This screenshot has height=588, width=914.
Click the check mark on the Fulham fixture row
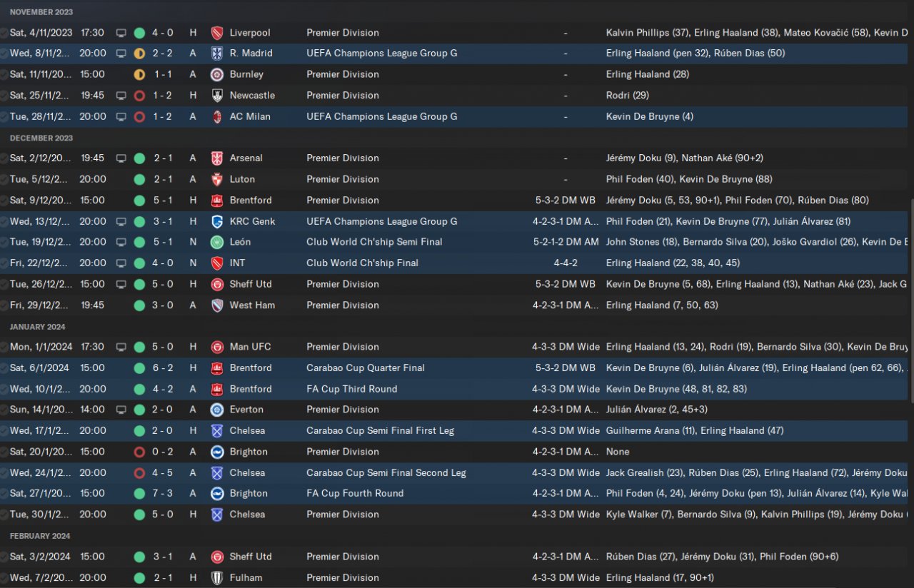coord(4,578)
